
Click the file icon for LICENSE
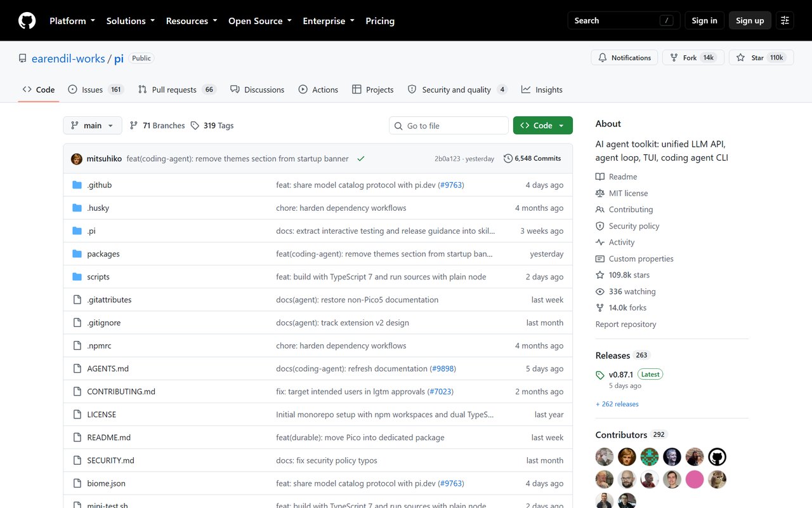[77, 415]
